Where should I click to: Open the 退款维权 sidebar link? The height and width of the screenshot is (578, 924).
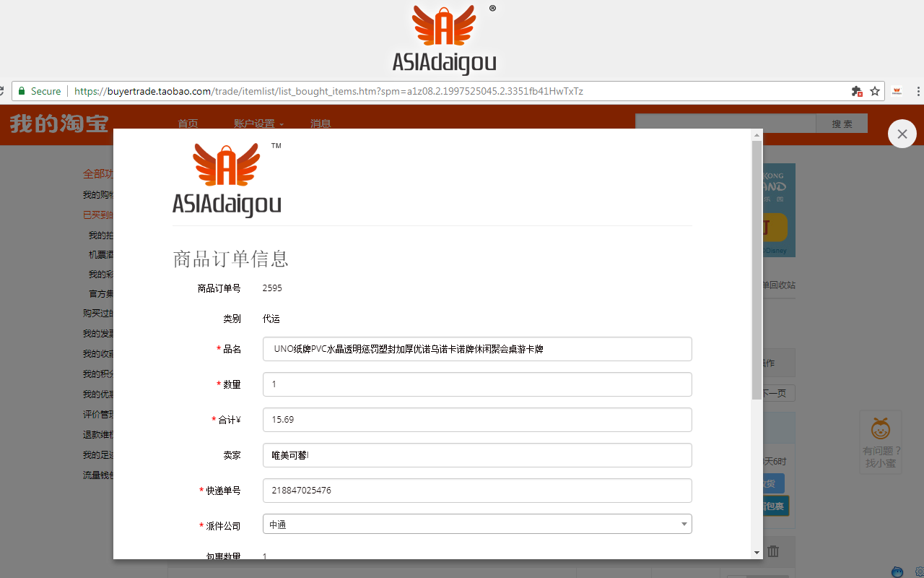(x=98, y=435)
